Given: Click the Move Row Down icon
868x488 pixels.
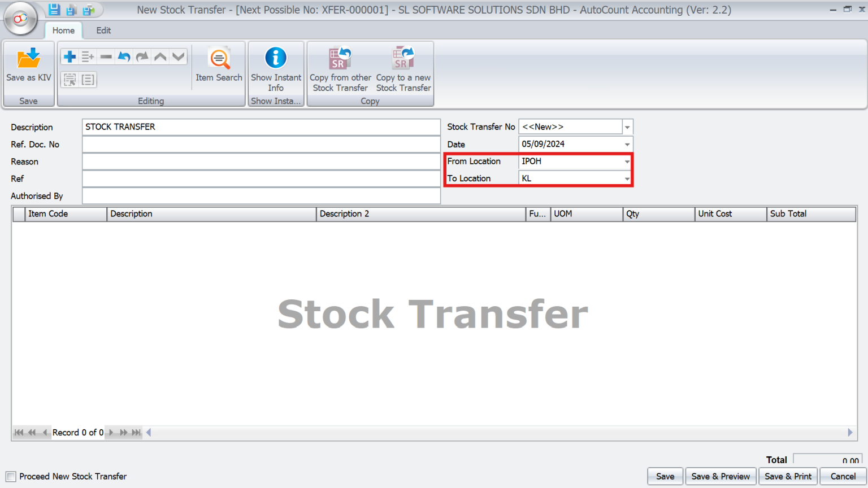Looking at the screenshot, I should point(178,56).
